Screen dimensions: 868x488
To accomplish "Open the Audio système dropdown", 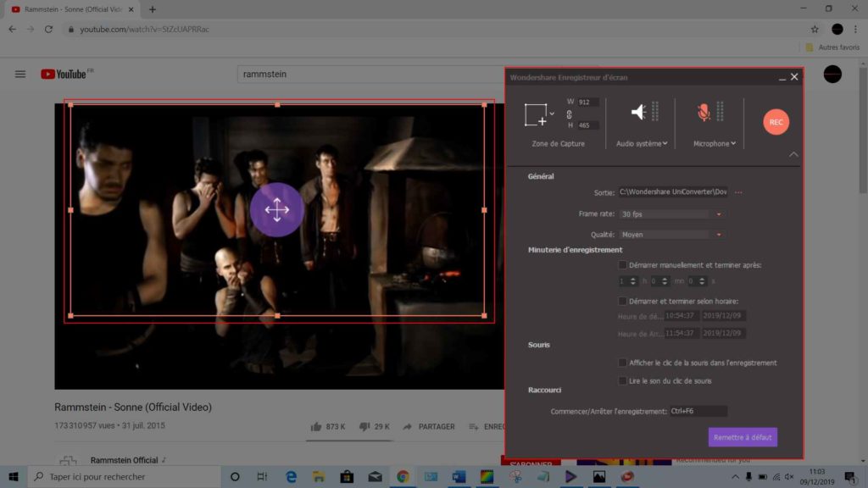I will [x=642, y=143].
